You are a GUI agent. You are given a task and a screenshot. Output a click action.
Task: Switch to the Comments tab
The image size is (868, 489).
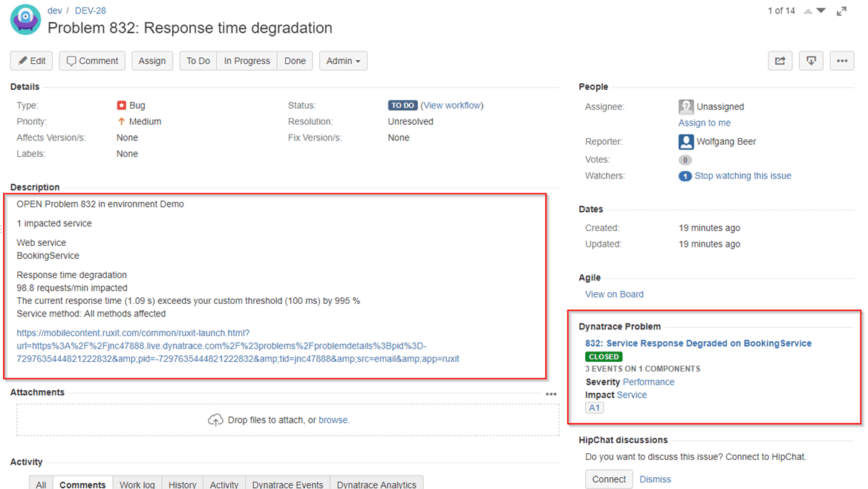82,484
